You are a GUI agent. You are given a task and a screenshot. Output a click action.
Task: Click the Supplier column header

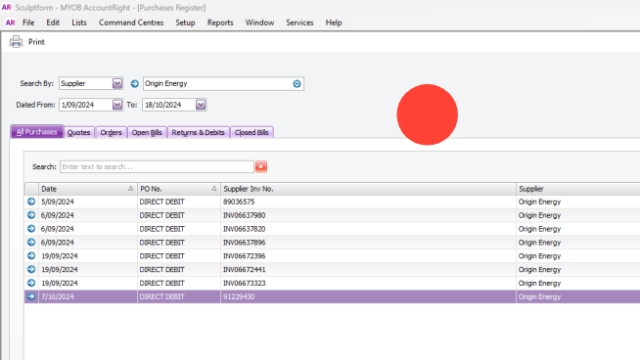coord(578,189)
